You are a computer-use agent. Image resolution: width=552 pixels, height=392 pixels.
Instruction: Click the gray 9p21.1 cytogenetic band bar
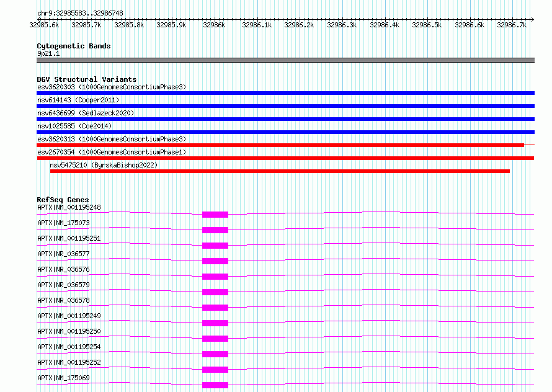pyautogui.click(x=285, y=60)
